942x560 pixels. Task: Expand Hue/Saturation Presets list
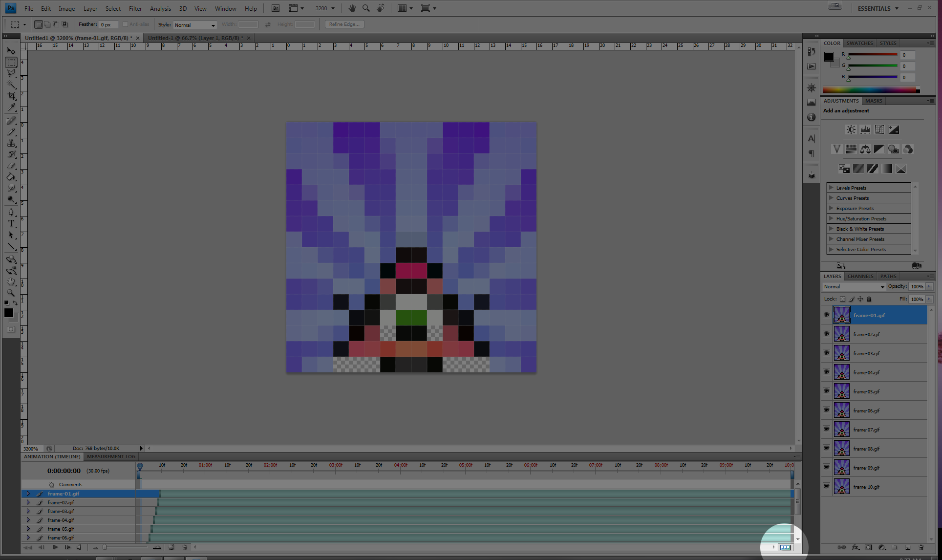point(831,218)
